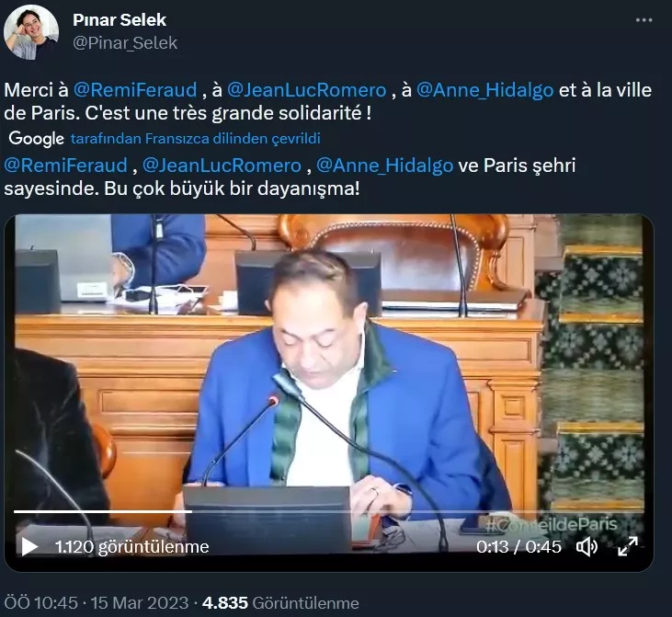Open the Pınar Selek display name

click(120, 20)
